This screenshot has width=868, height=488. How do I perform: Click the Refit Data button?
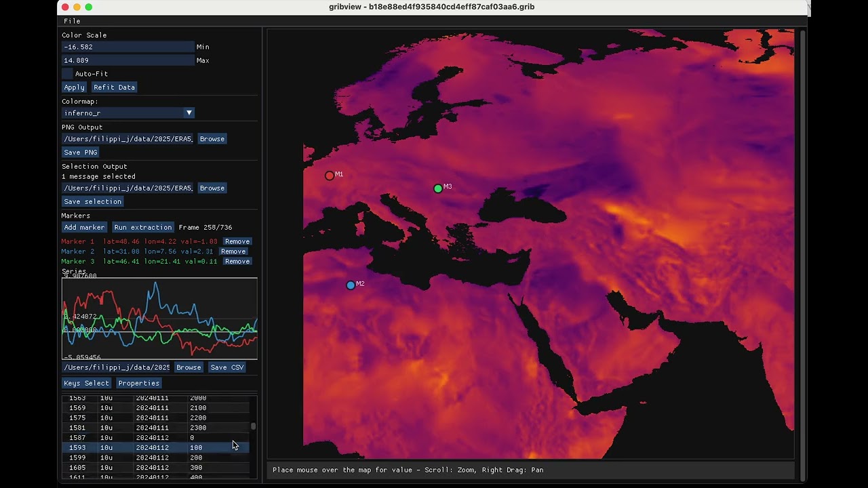[114, 87]
